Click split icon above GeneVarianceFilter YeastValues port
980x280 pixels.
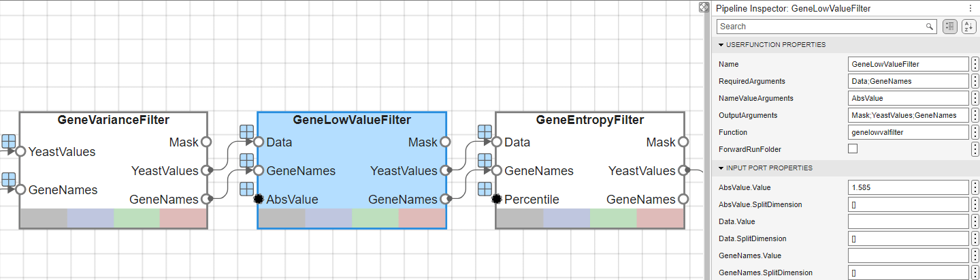click(x=9, y=141)
